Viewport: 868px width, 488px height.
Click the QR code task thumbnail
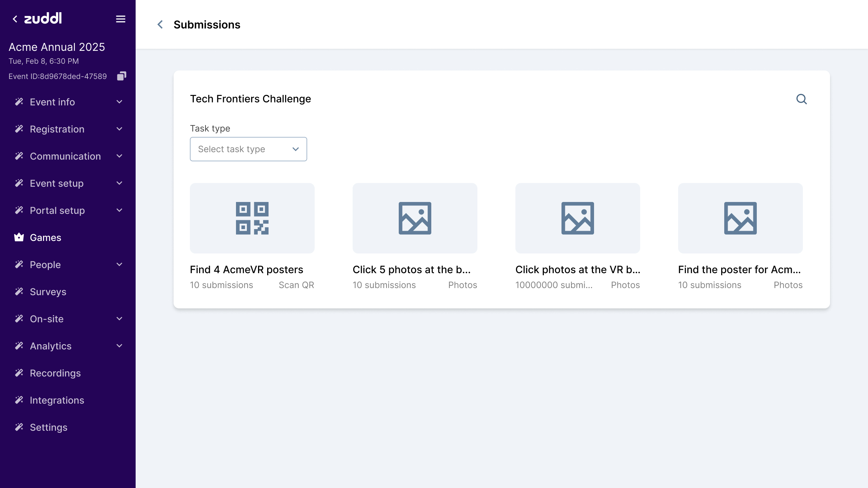[x=252, y=218]
